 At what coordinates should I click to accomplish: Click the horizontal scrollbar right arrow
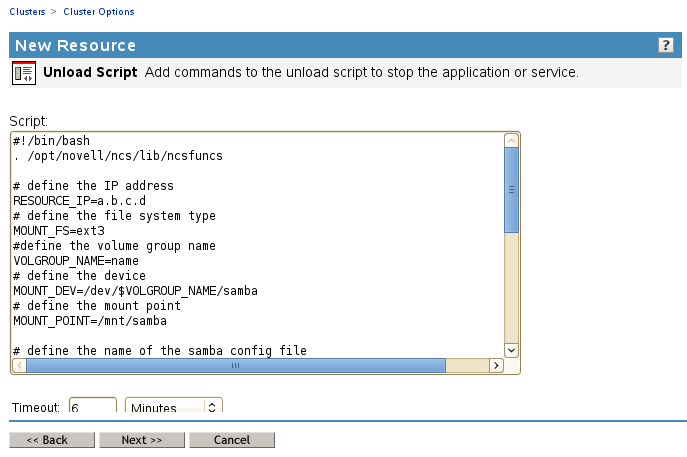[x=495, y=366]
